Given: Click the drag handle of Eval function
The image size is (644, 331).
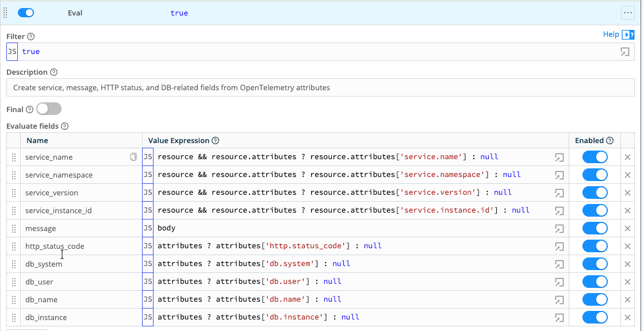Looking at the screenshot, I should 6,13.
